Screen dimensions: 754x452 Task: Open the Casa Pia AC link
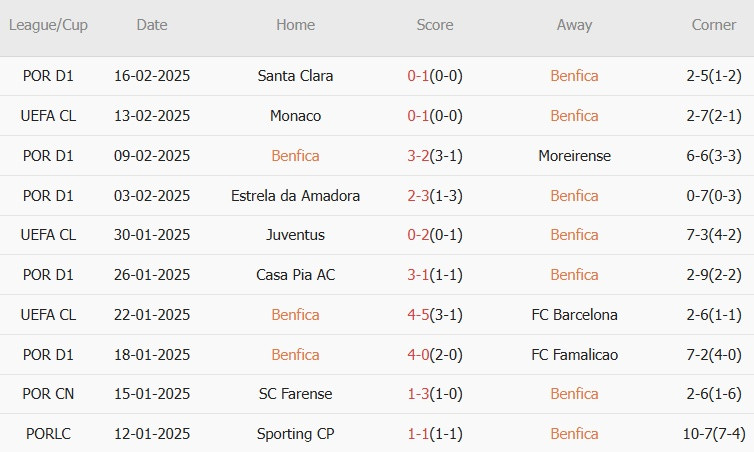point(295,275)
